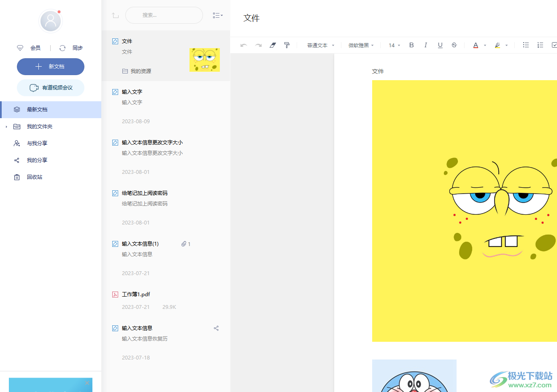This screenshot has height=392, width=557.
Task: Open the 输入文字 note
Action: 166,106
